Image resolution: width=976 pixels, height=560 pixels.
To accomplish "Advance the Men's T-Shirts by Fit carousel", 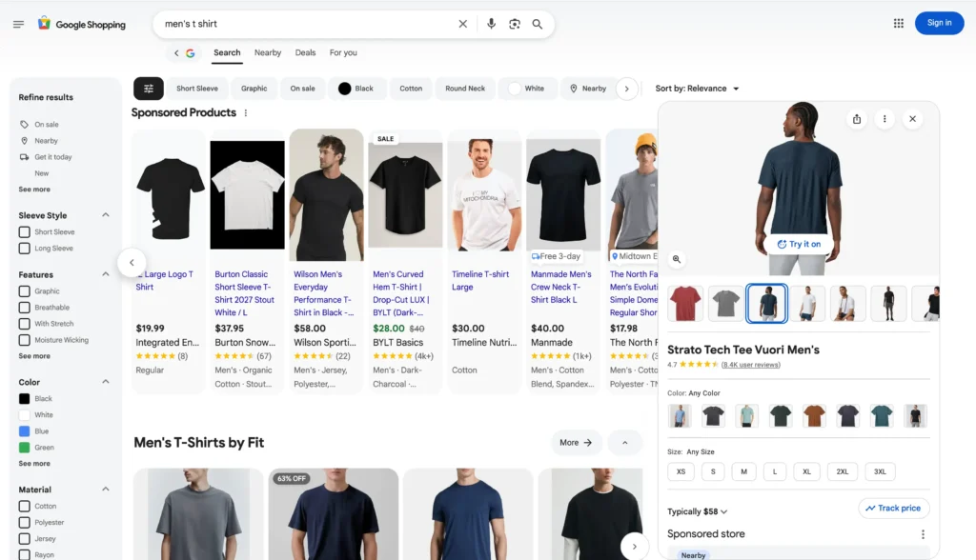I will point(634,547).
